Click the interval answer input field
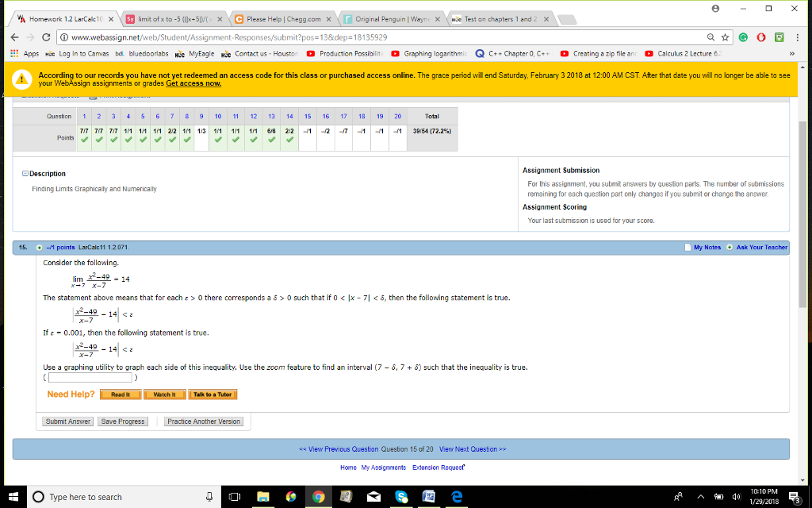The image size is (812, 508). tap(90, 377)
